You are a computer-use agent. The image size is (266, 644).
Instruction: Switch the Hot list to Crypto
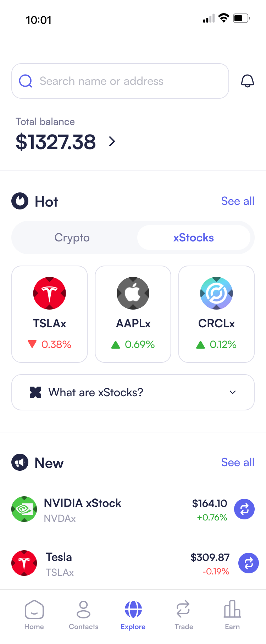(x=72, y=238)
